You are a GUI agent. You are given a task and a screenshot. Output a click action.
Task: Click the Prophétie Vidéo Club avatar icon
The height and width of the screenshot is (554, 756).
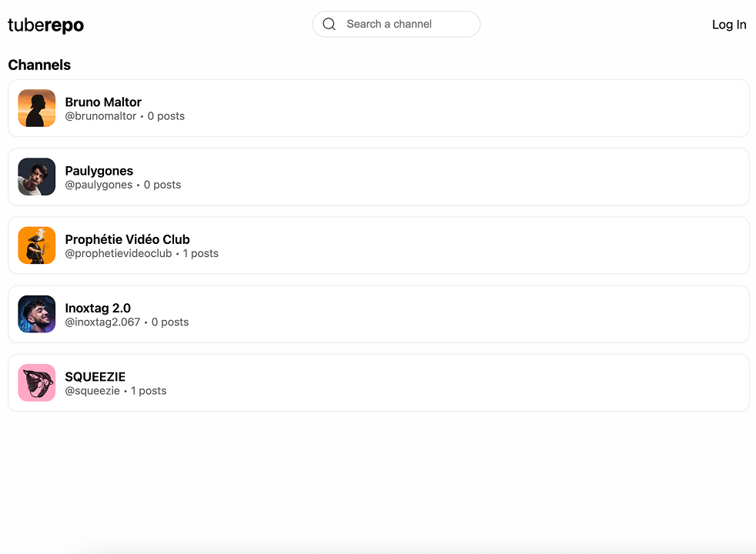pos(36,245)
